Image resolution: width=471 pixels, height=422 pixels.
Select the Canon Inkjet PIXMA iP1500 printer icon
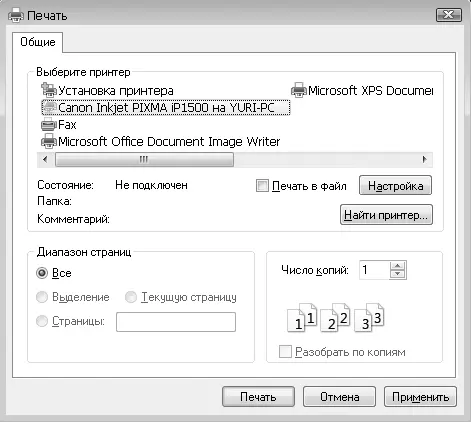click(49, 107)
